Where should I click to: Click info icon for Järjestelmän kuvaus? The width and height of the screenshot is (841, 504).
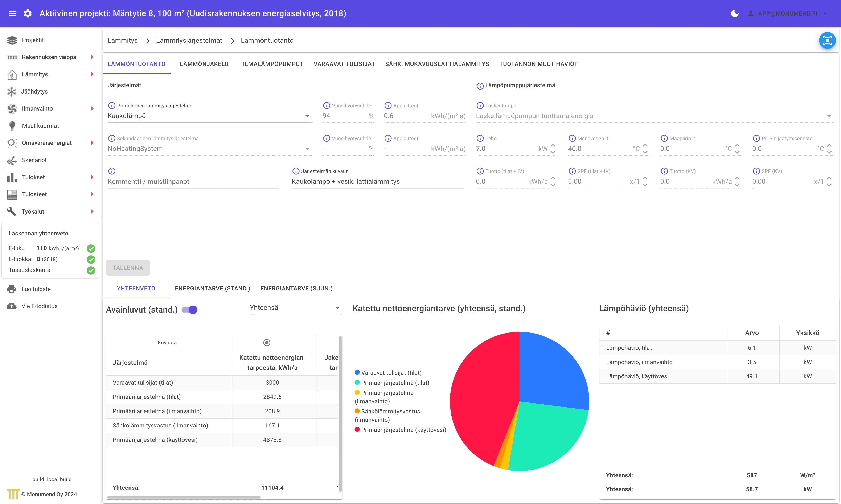point(296,171)
